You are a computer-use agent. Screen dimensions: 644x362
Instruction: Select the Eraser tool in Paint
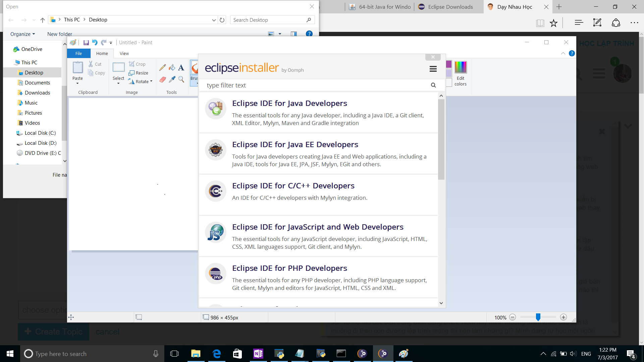(x=163, y=79)
